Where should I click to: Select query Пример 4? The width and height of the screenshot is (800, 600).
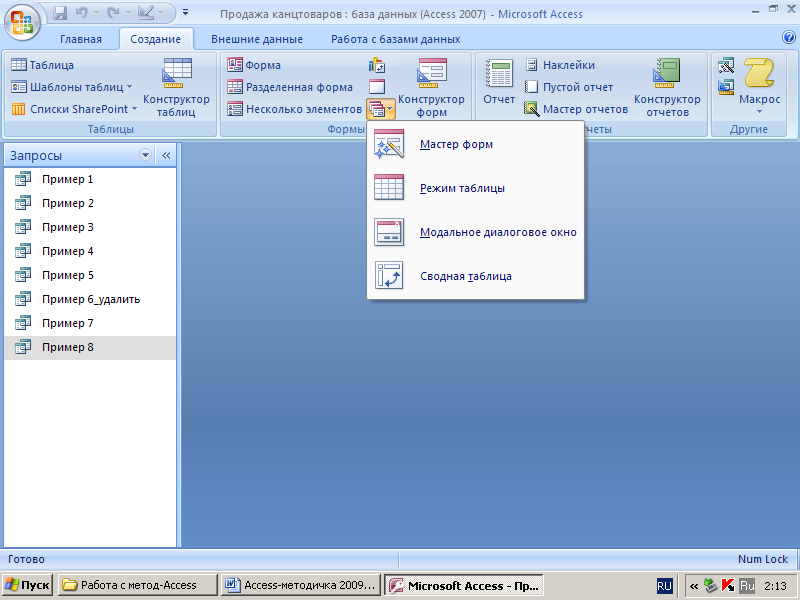click(x=90, y=251)
